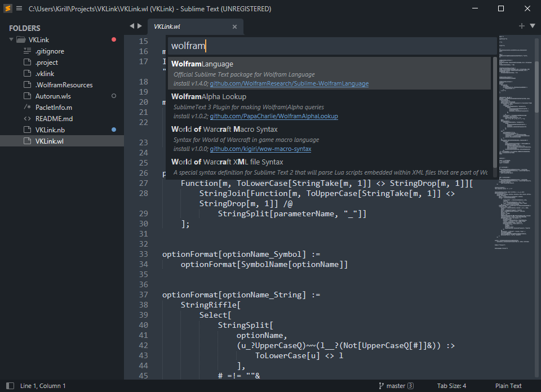Click the .gitignore lines file icon
This screenshot has height=392, width=541.
[27, 51]
